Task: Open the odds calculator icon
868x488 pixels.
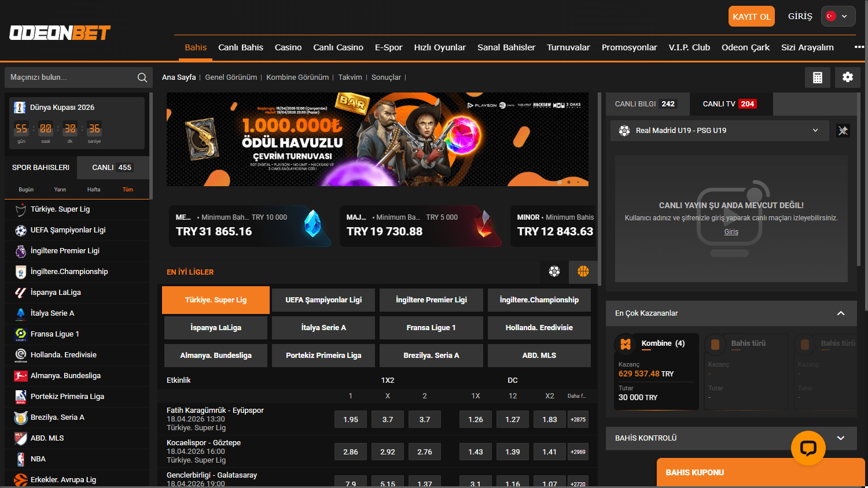Action: coord(818,77)
